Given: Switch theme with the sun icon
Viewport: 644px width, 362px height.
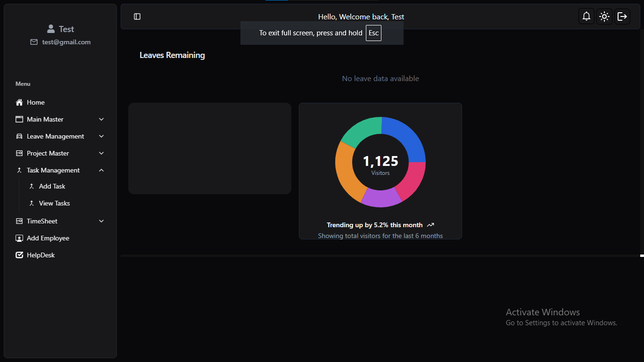Looking at the screenshot, I should coord(604,16).
